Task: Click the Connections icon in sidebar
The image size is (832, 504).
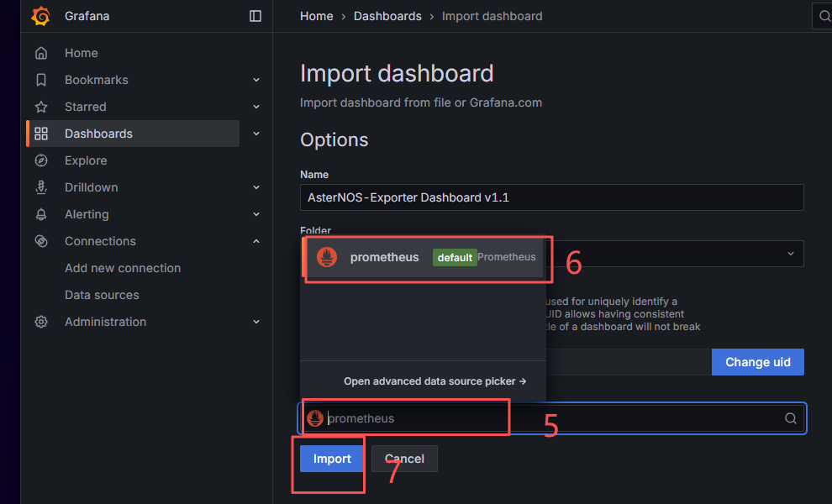Action: coord(41,241)
